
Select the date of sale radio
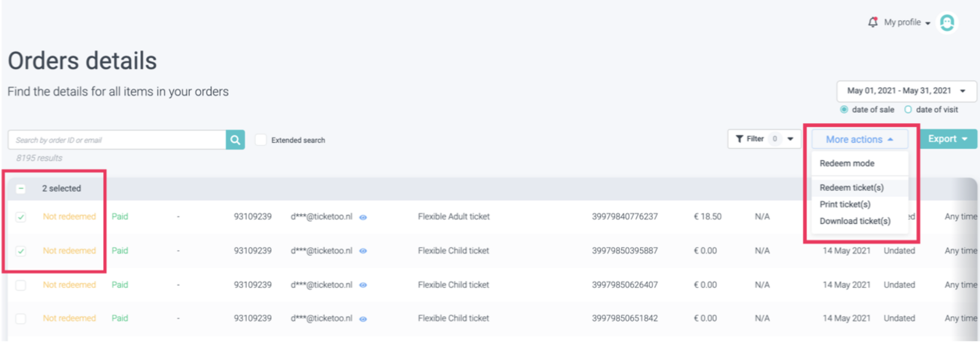(x=844, y=110)
